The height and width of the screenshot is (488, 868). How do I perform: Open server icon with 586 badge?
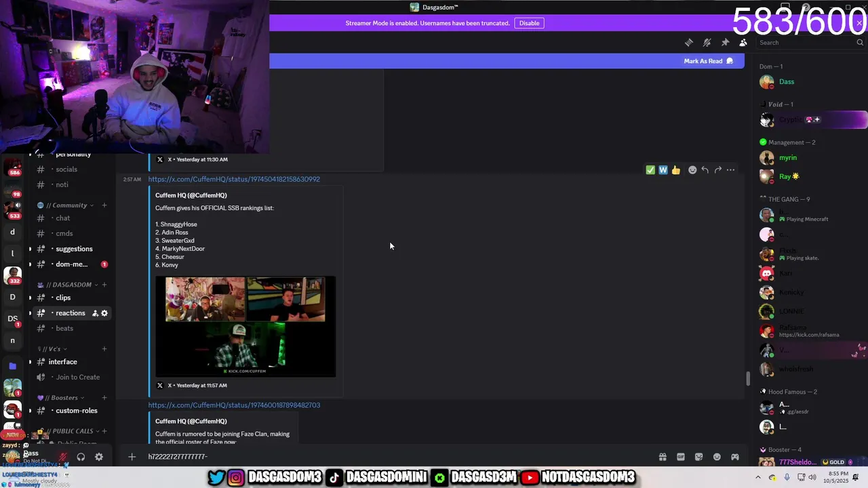[13, 167]
